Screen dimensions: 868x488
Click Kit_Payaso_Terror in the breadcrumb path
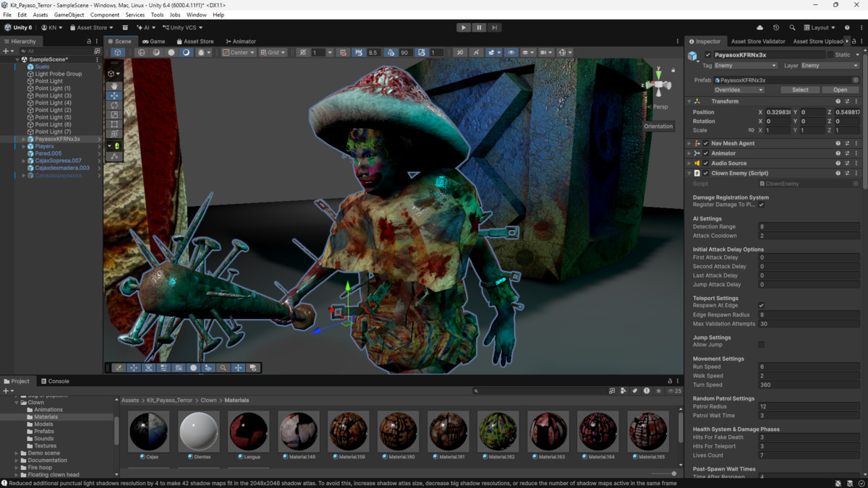click(x=170, y=400)
